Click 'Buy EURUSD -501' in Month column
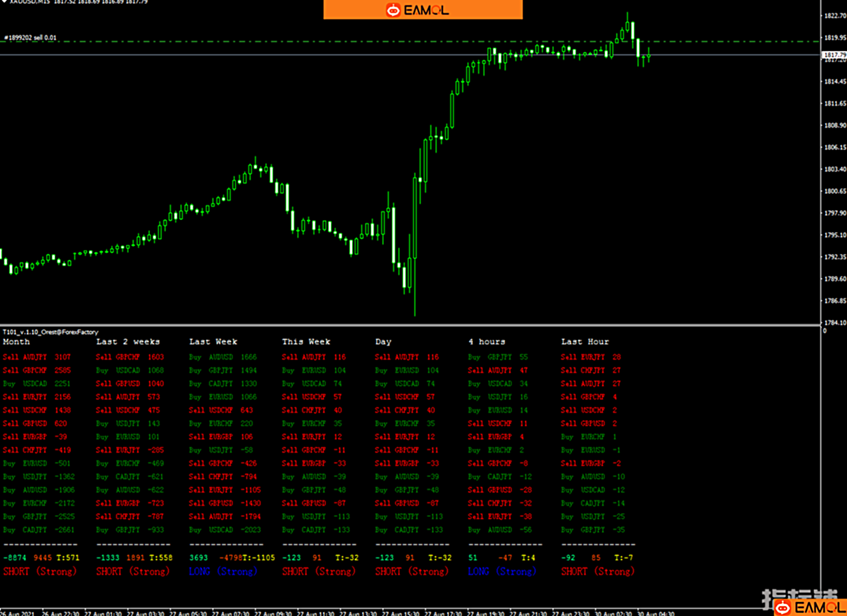 [x=37, y=463]
